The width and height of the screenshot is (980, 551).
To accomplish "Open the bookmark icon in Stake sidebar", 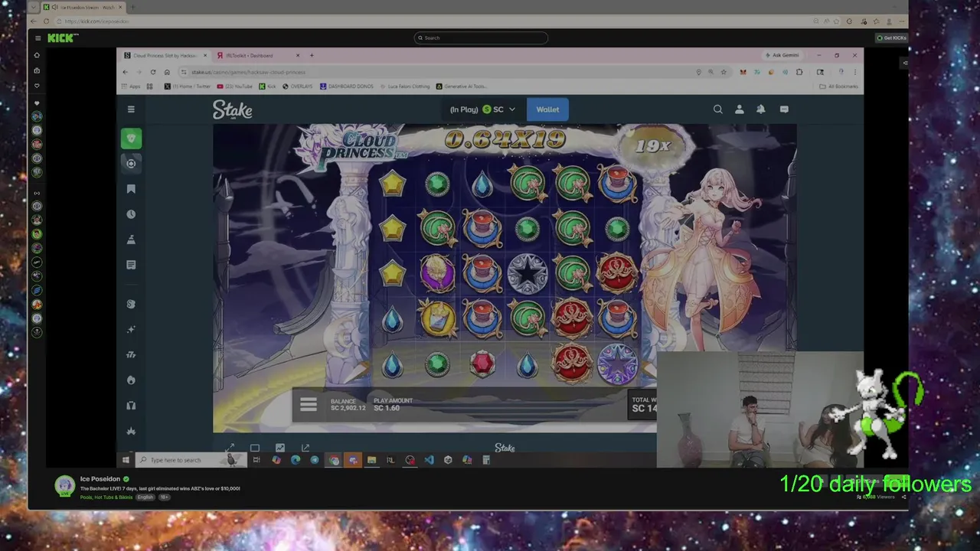I will [131, 189].
